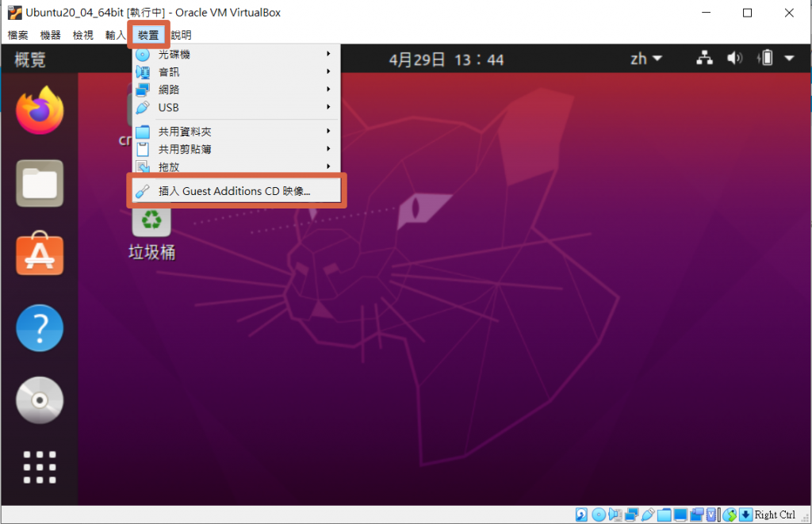Click the audio status bar icon
This screenshot has width=812, height=524.
[615, 514]
